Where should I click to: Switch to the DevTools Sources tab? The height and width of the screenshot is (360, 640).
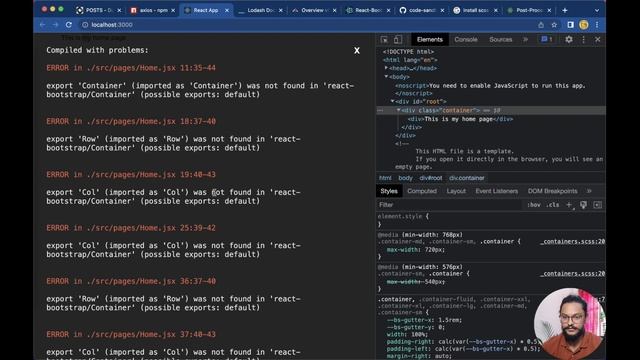coord(500,40)
